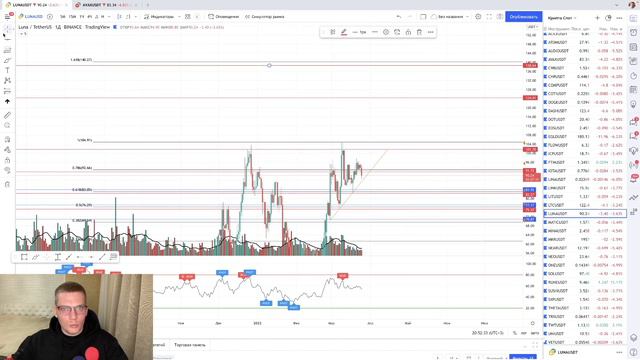Open new browser tab with plus

(x=148, y=5)
